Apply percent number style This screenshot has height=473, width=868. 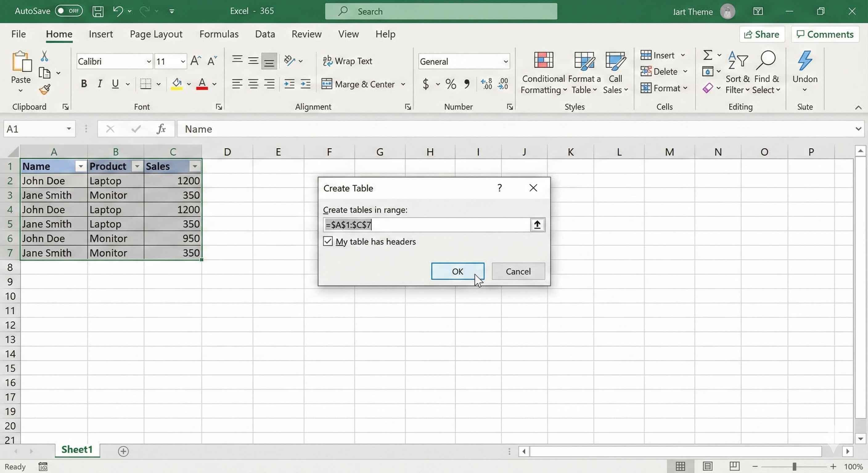tap(451, 84)
